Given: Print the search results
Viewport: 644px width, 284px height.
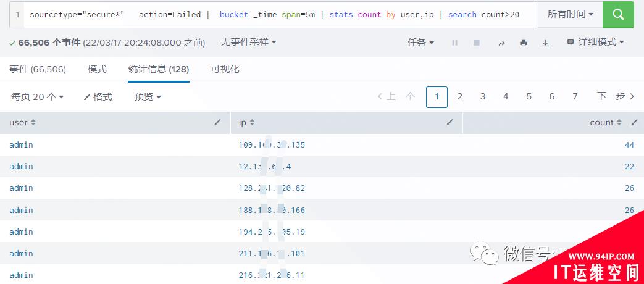Looking at the screenshot, I should (523, 43).
